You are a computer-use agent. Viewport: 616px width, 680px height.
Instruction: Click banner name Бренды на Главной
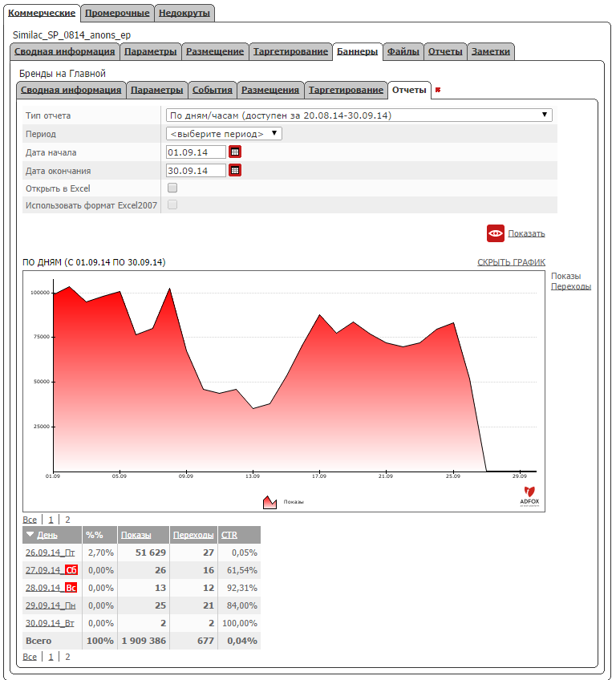coord(63,74)
